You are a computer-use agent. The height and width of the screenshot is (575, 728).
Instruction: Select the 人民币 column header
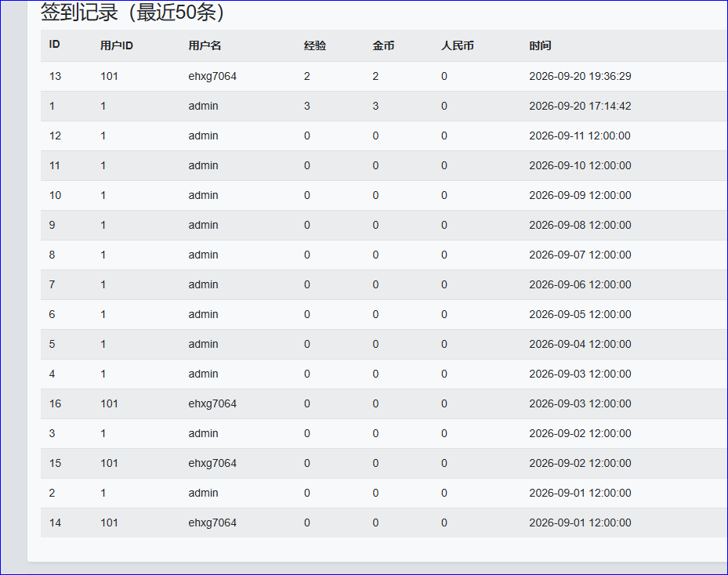(458, 45)
